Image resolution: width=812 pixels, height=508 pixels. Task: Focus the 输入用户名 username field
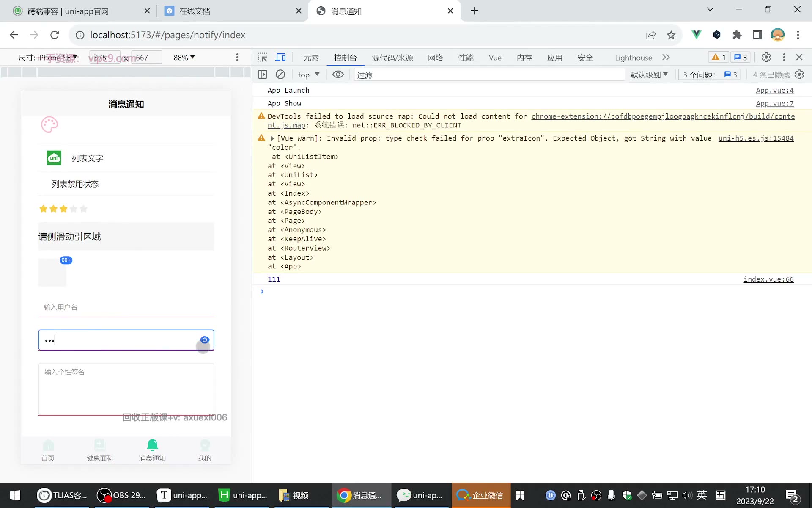pos(126,307)
